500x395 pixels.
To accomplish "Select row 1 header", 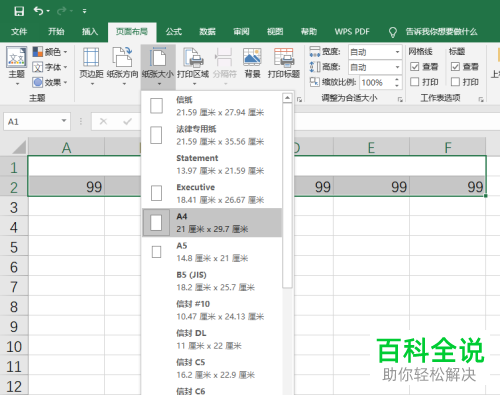I will (14, 167).
